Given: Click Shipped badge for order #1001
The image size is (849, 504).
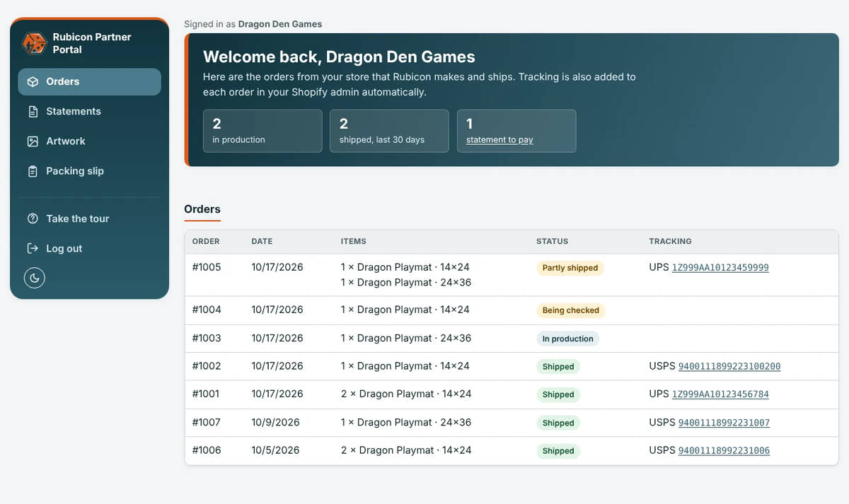Looking at the screenshot, I should pyautogui.click(x=558, y=394).
